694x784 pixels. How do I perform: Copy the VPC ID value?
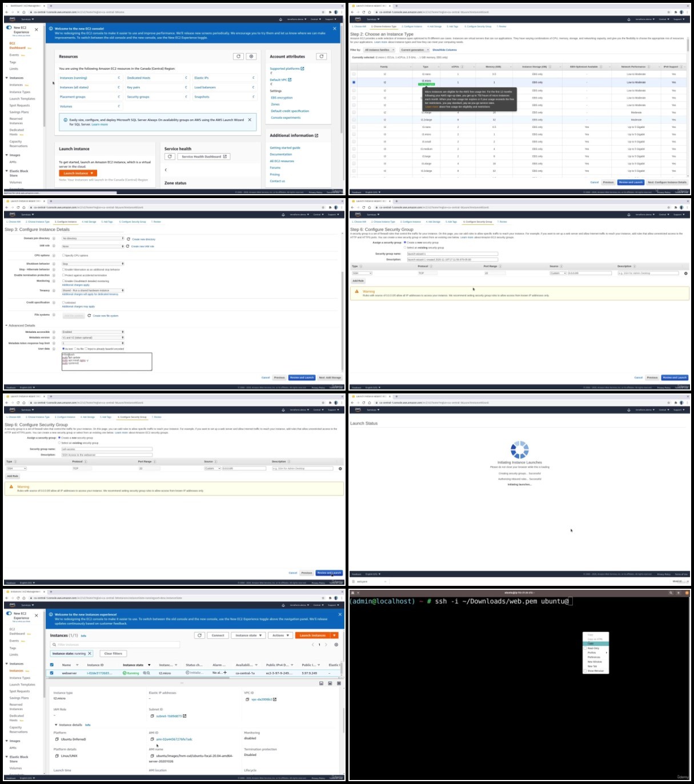pos(247,699)
